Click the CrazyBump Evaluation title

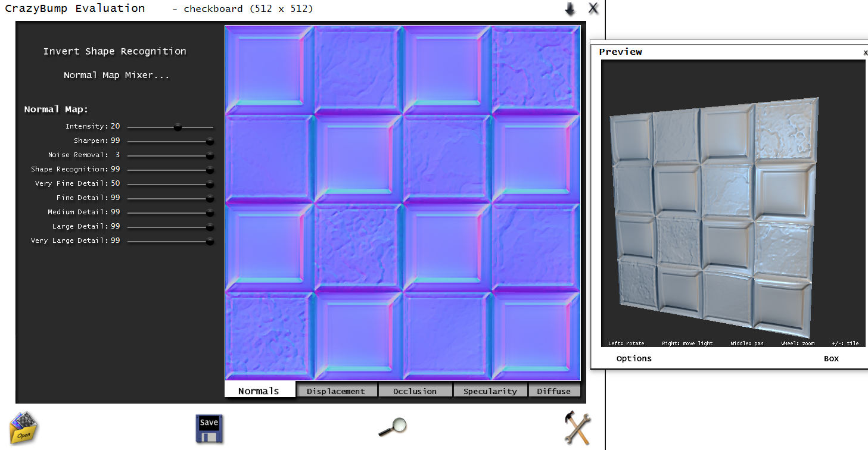click(x=75, y=8)
